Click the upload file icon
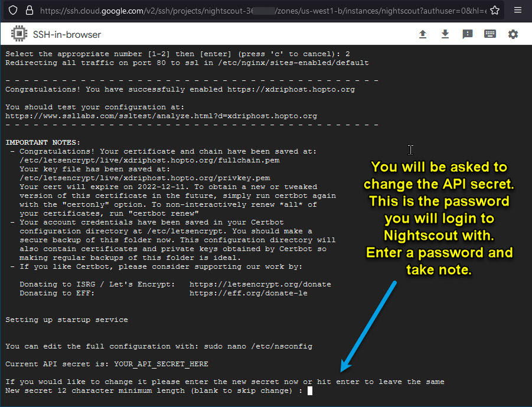532x407 pixels. pos(423,34)
